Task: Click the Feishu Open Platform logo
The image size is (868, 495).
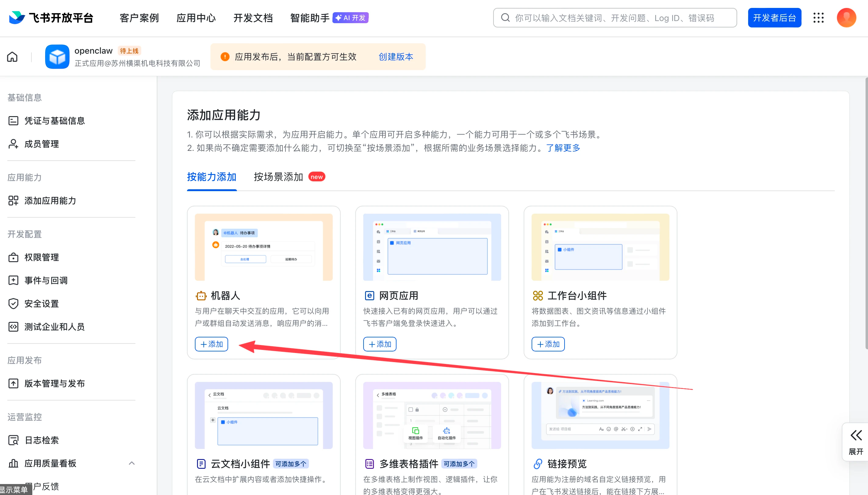Action: pos(51,18)
